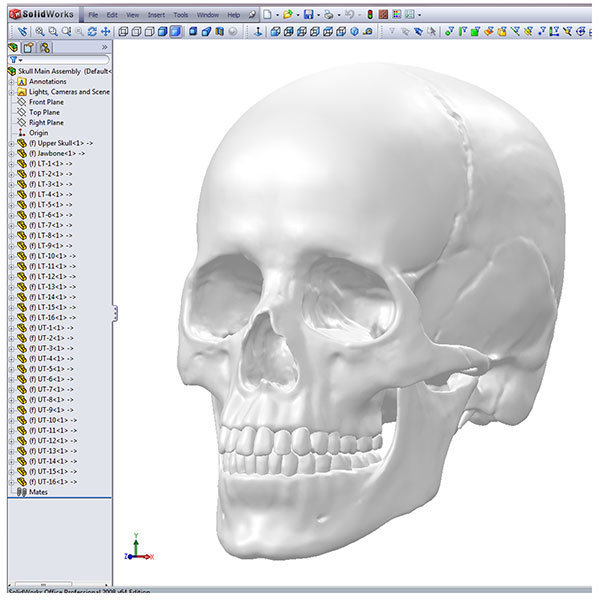Select the Mates folder in the tree

pyautogui.click(x=38, y=492)
